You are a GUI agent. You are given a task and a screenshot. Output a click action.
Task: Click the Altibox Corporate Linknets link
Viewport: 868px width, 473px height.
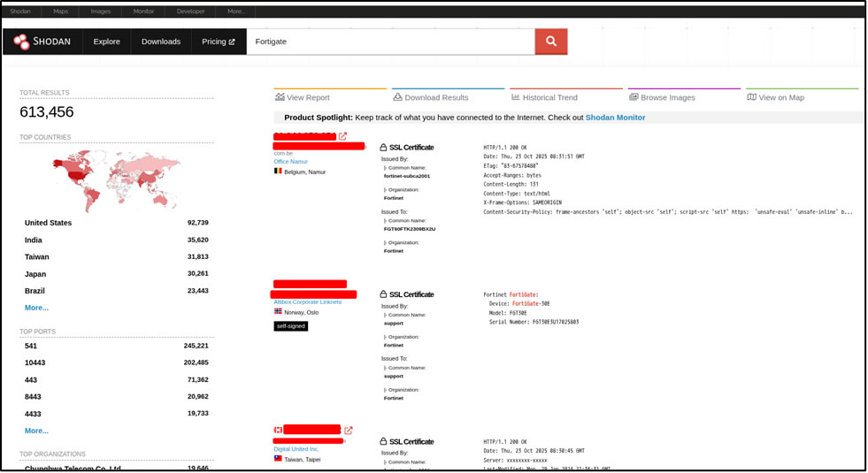pyautogui.click(x=307, y=302)
